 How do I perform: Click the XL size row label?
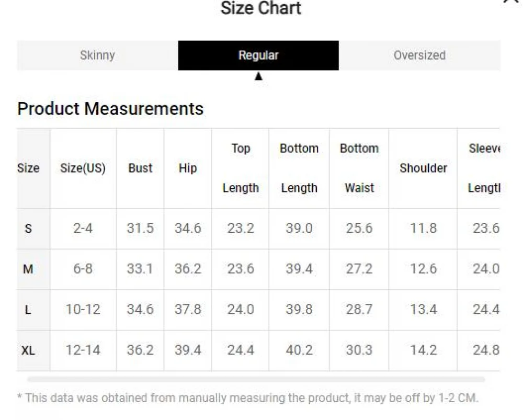pos(28,350)
